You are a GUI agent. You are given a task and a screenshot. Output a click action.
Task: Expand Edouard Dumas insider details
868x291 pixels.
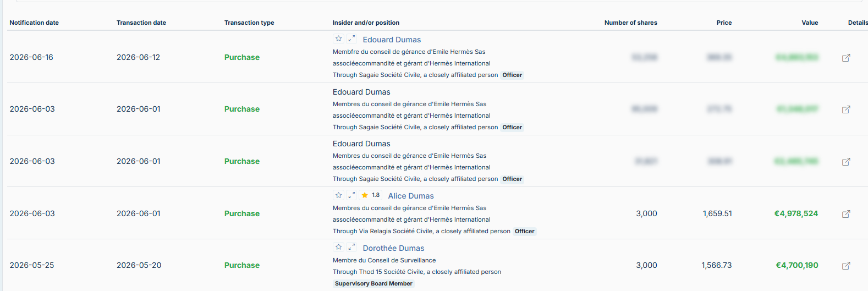click(x=351, y=39)
